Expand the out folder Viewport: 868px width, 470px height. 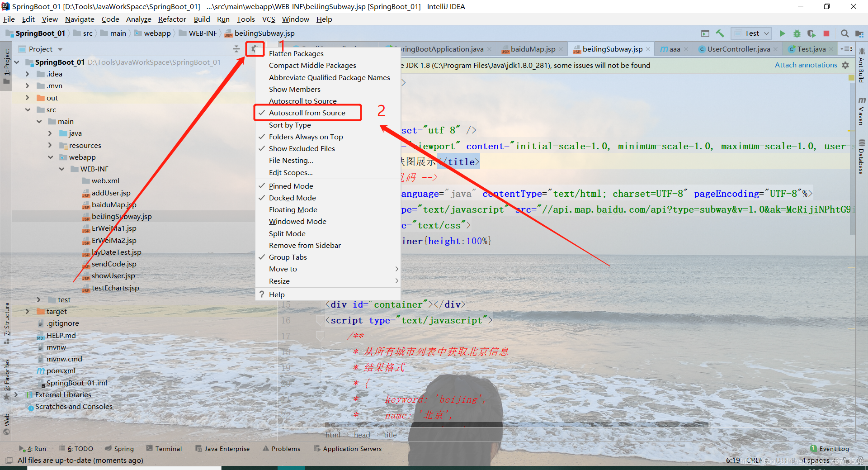(27, 98)
